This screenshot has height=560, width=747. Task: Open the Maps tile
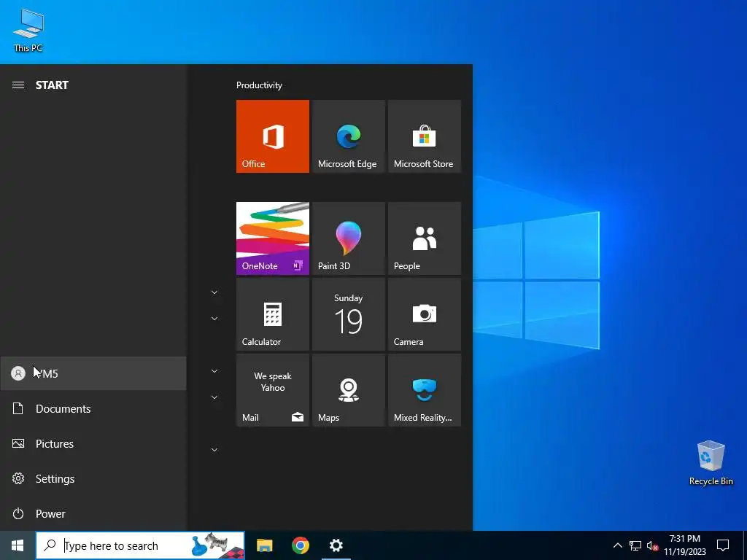pyautogui.click(x=348, y=390)
